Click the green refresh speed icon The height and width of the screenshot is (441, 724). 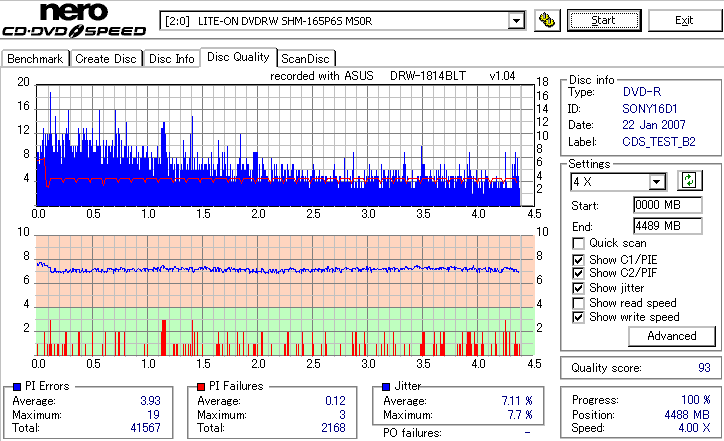[x=689, y=181]
